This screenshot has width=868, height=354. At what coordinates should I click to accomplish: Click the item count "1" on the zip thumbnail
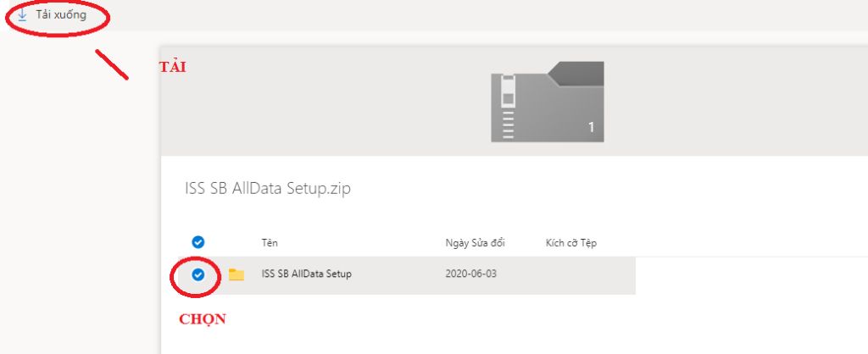[x=591, y=128]
